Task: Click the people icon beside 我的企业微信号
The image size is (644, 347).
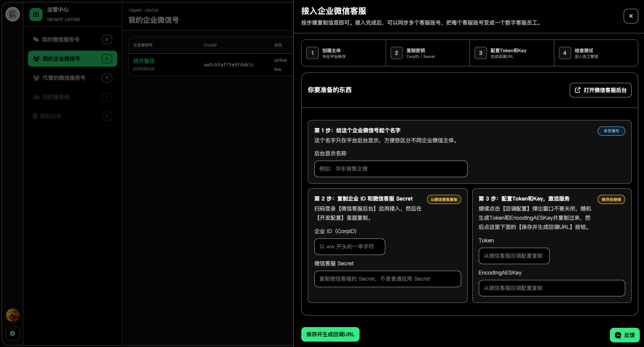Action: pyautogui.click(x=36, y=59)
